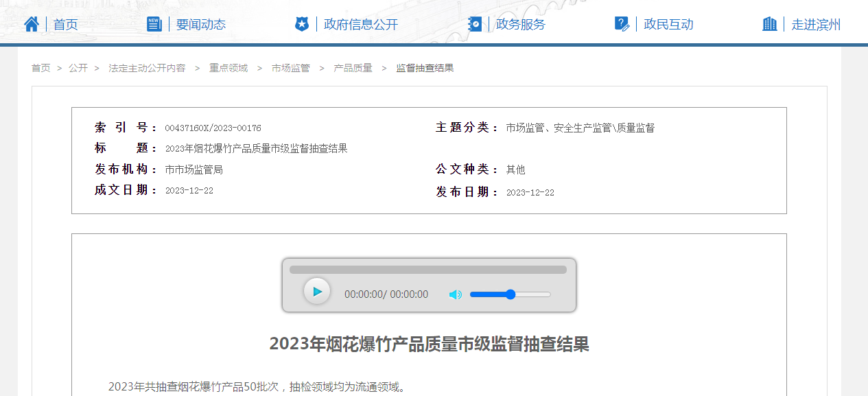This screenshot has height=396, width=868.
Task: Open the 要闻动态 navigation menu
Action: (200, 25)
